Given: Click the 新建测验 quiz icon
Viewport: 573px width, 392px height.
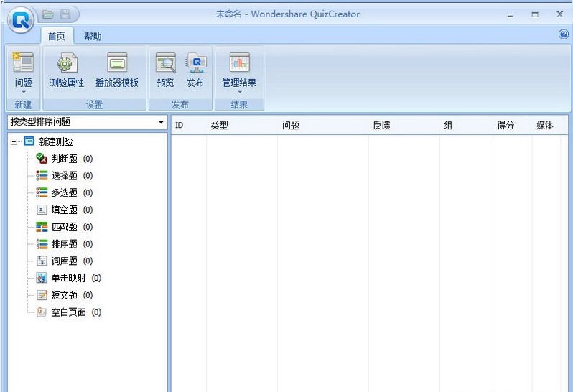Looking at the screenshot, I should 29,141.
